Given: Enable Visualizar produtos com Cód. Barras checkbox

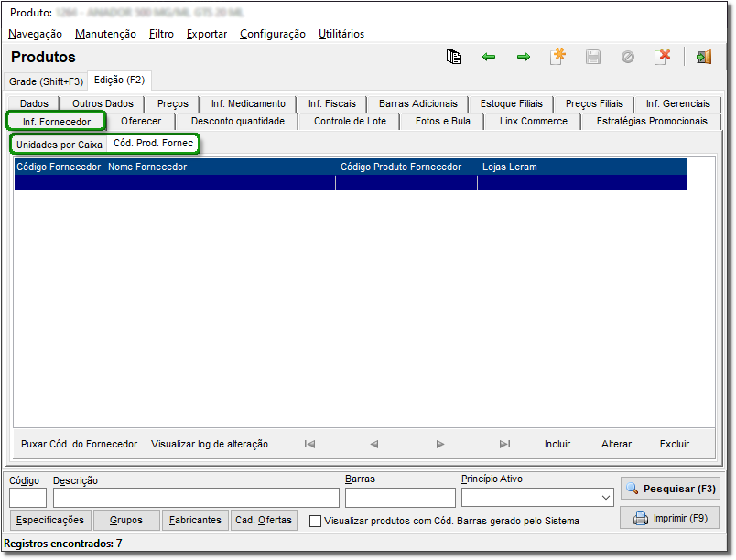Looking at the screenshot, I should [316, 521].
